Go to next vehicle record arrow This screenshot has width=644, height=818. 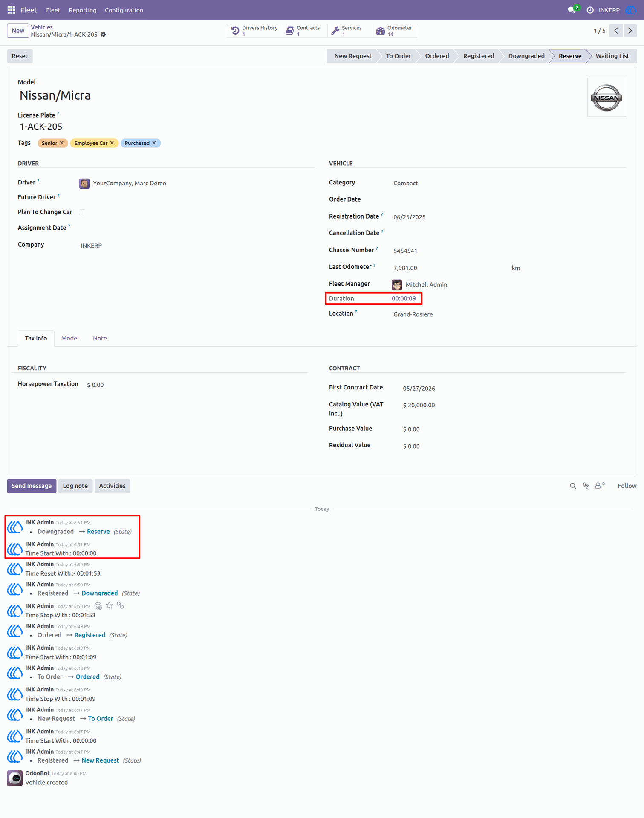(x=630, y=31)
